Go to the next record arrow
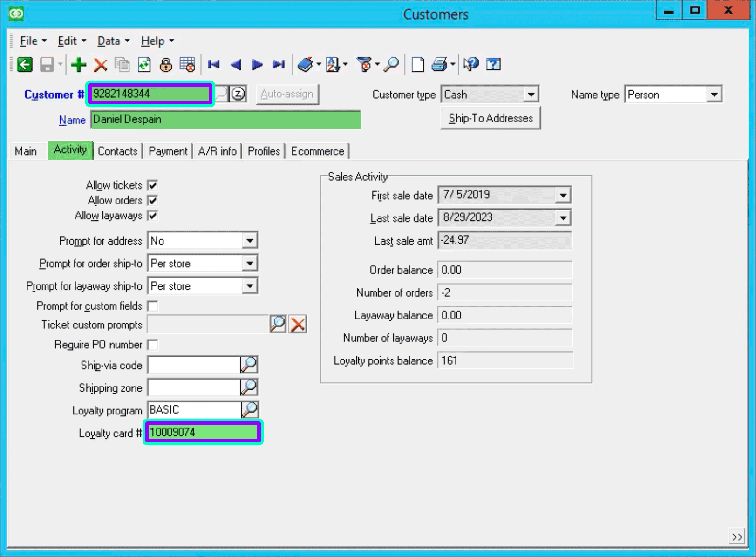Viewport: 756px width, 557px height. [257, 65]
